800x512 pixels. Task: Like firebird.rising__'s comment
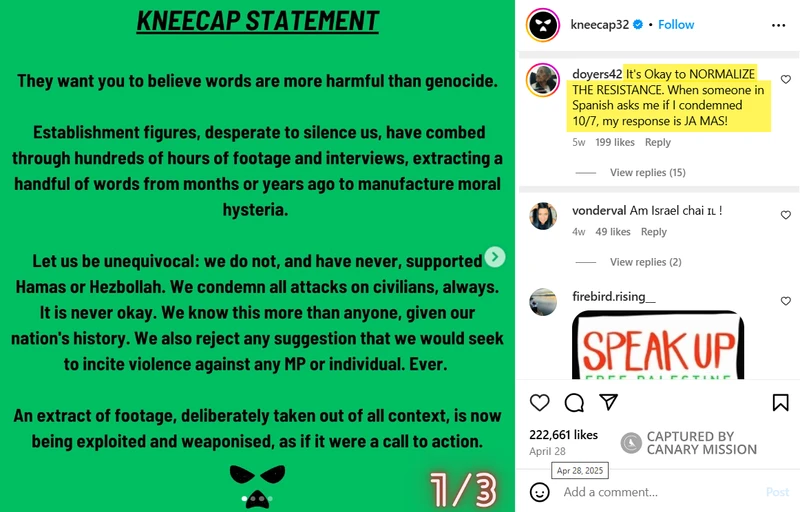[x=786, y=301]
